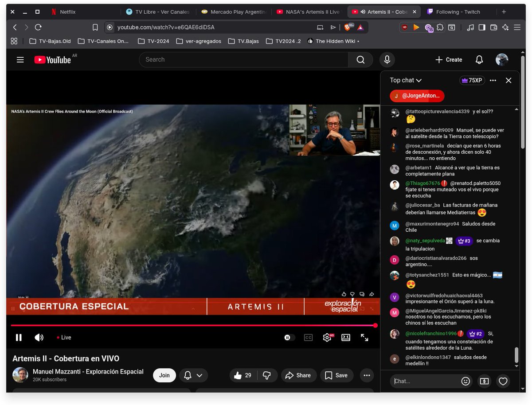Viewport: 532px width, 405px height.
Task: Mute the video with speaker icon
Action: [39, 338]
